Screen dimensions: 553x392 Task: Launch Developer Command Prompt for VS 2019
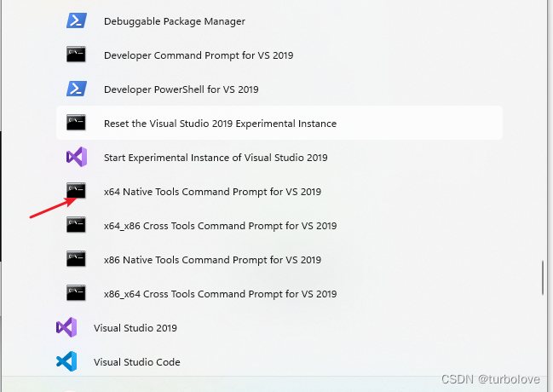(x=279, y=55)
